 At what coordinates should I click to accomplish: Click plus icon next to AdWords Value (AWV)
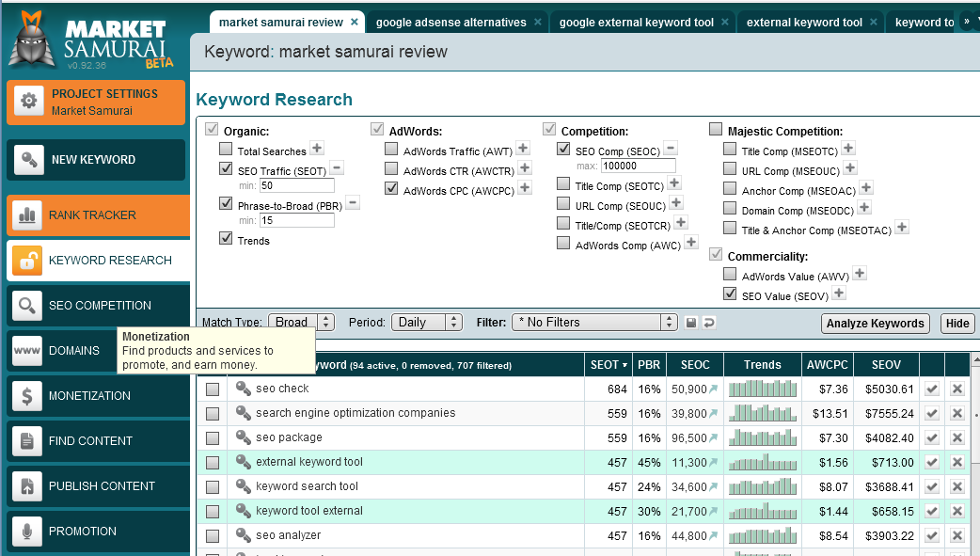859,274
